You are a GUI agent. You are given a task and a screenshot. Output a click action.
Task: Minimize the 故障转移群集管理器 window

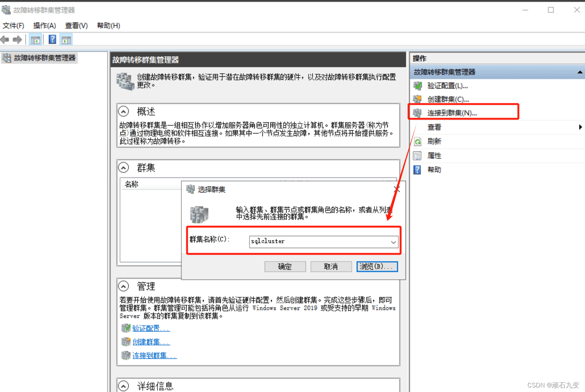[525, 10]
